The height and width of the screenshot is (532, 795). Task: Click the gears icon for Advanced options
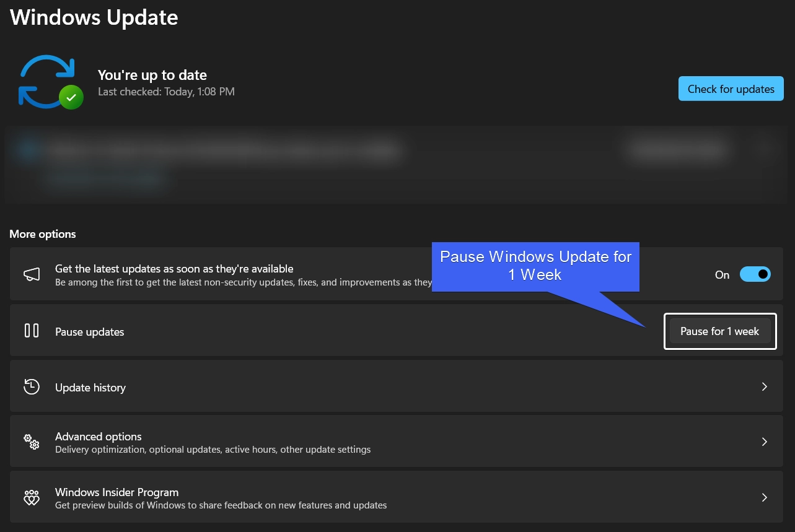click(x=32, y=442)
